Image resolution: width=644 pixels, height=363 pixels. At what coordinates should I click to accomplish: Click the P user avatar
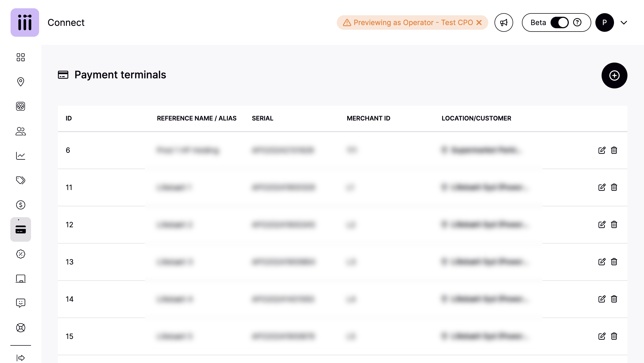pos(604,22)
